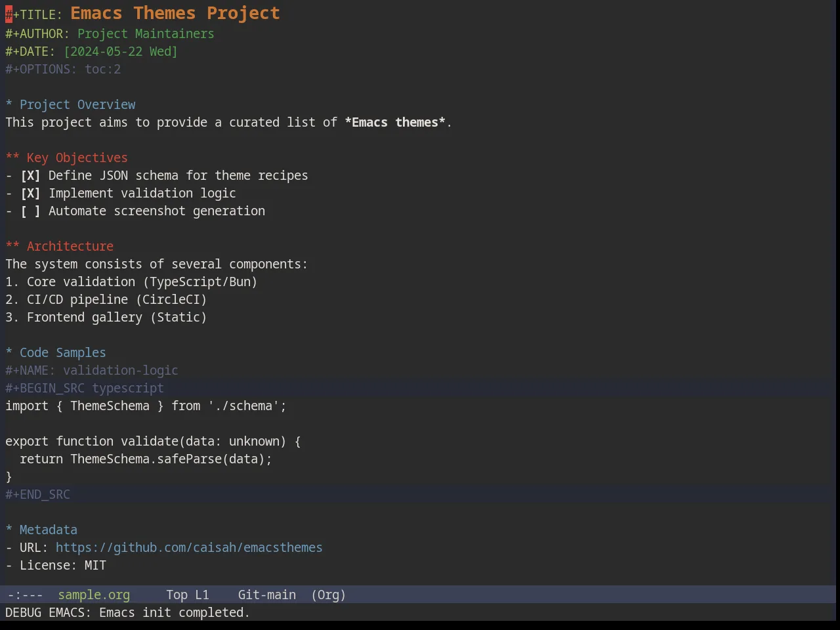This screenshot has width=840, height=630.
Task: Toggle the checkbox for Implement validation logic
Action: coord(30,194)
